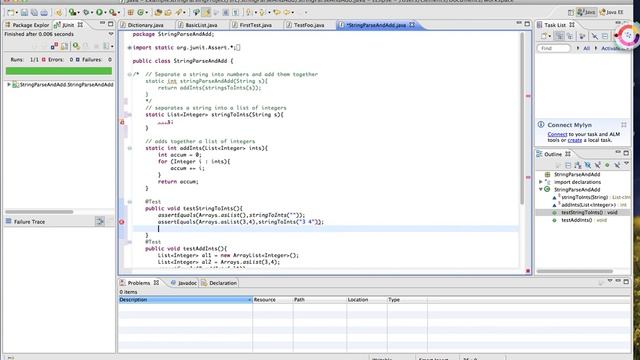Screen dimensions: 640x360
Task: Open the JUnit view menu dropdown
Action: 111,34
